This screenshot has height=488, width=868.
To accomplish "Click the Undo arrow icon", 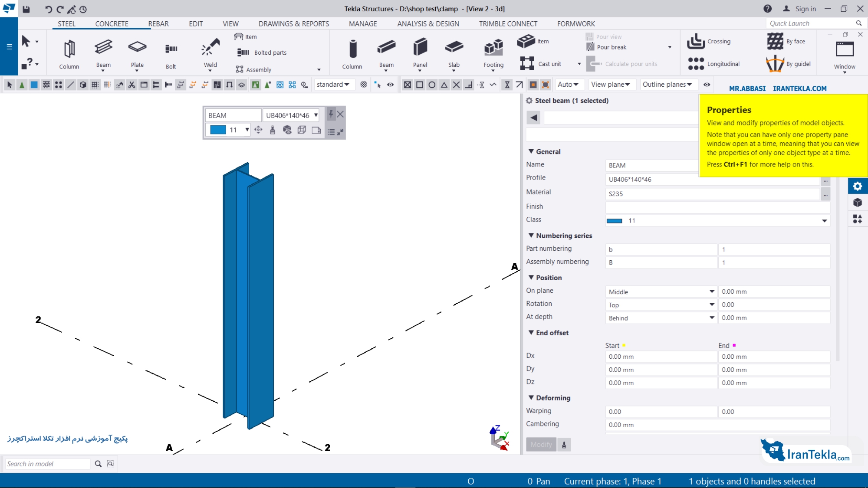I will pyautogui.click(x=48, y=9).
